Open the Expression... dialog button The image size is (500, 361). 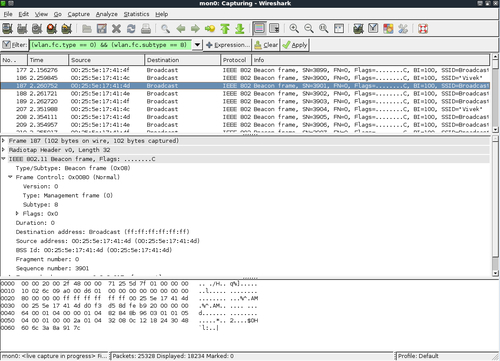(x=228, y=45)
